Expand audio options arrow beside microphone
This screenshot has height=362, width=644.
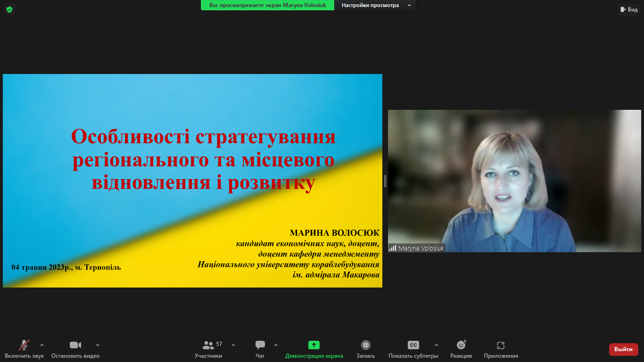click(42, 345)
